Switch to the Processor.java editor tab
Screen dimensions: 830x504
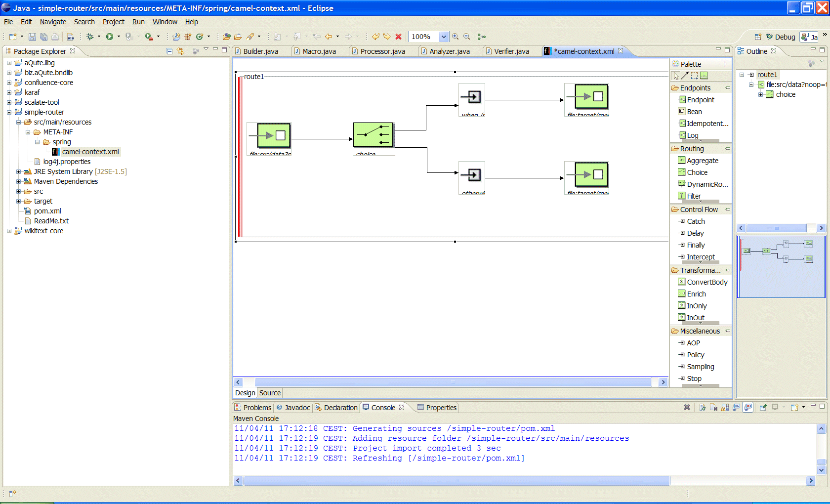pyautogui.click(x=382, y=51)
